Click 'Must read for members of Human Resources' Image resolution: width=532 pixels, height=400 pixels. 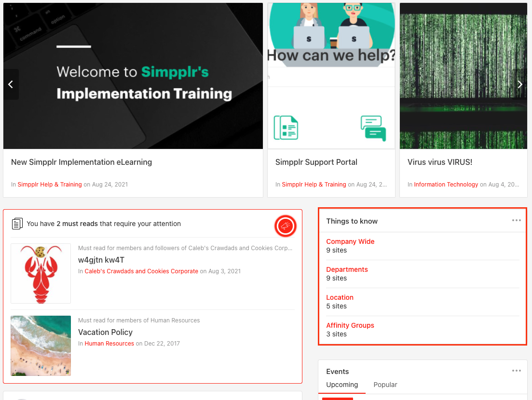[x=139, y=320]
